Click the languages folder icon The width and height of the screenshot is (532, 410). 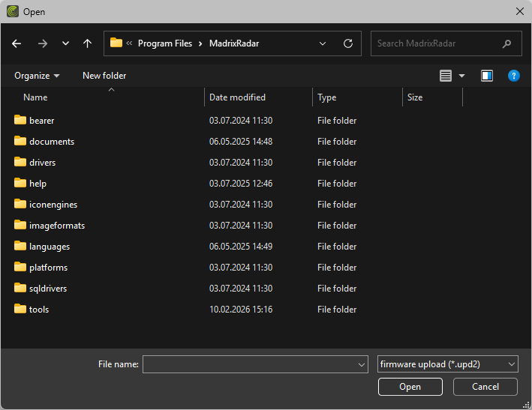[20, 246]
